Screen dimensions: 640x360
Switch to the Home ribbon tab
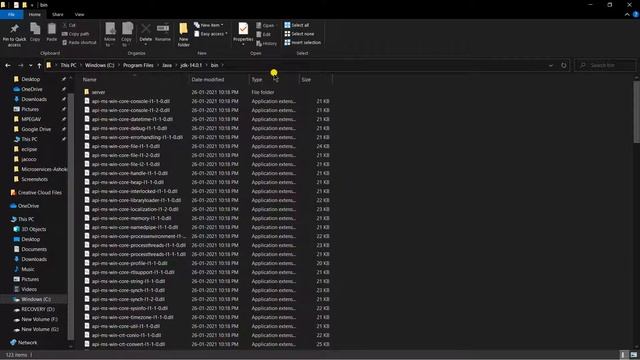(35, 14)
